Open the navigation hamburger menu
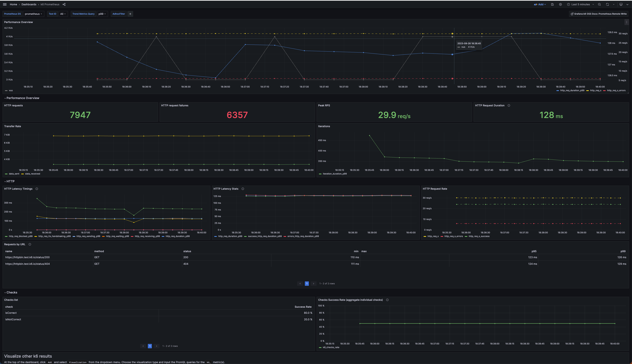 coord(5,4)
